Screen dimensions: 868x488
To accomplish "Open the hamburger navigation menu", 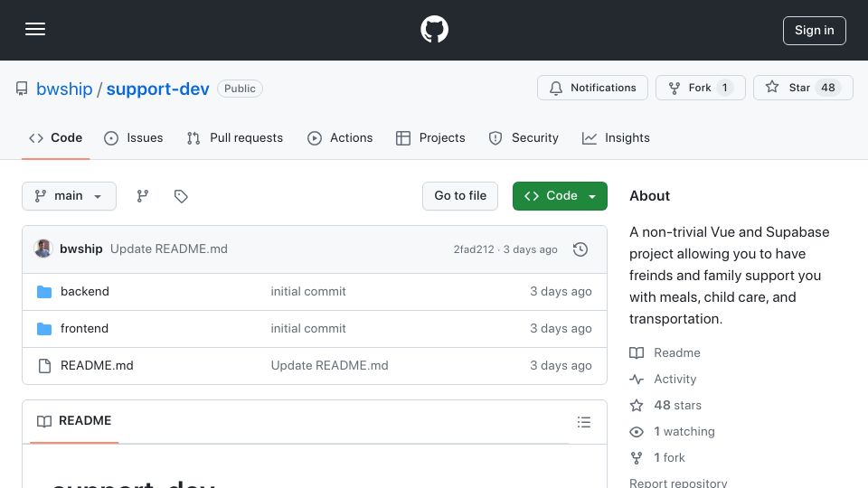I will [35, 29].
